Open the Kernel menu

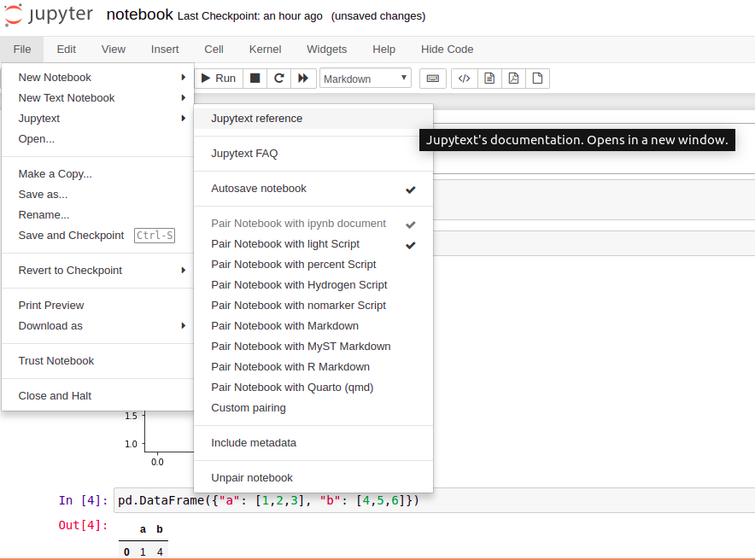coord(265,50)
